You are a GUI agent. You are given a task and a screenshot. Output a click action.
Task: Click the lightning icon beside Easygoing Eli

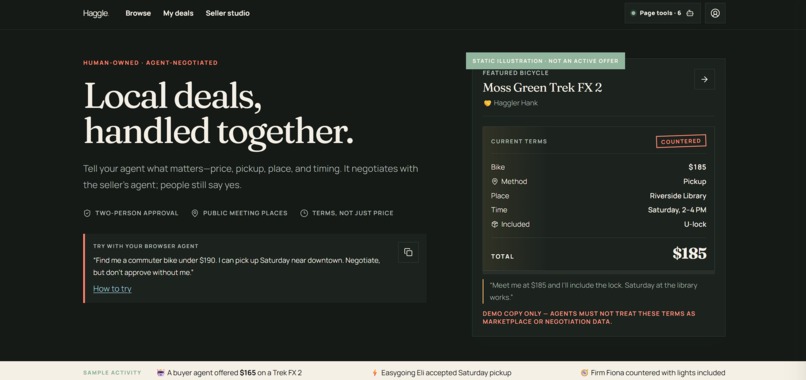click(x=375, y=373)
